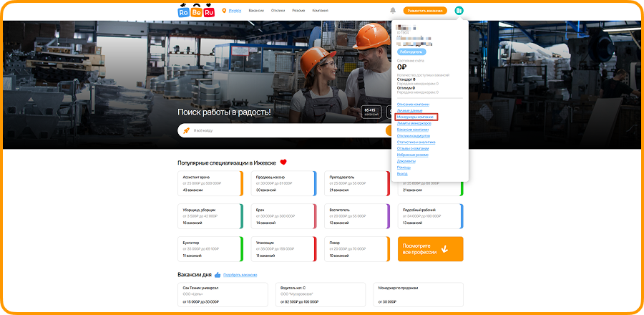
Task: Click the Посмотрите все профессии button
Action: click(430, 249)
